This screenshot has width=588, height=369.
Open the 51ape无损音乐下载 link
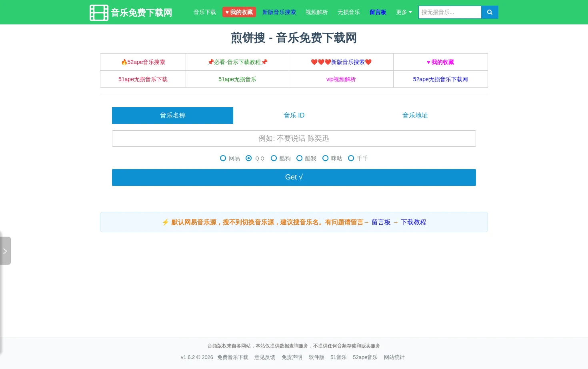[x=143, y=79]
